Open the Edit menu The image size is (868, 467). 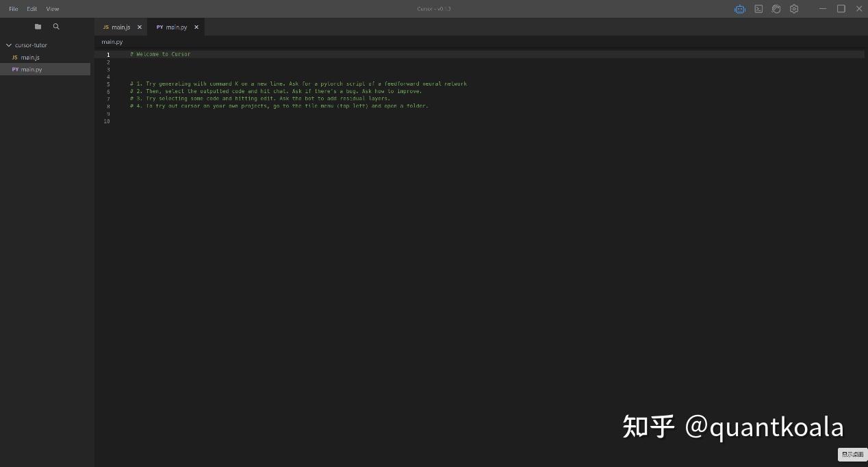[31, 8]
